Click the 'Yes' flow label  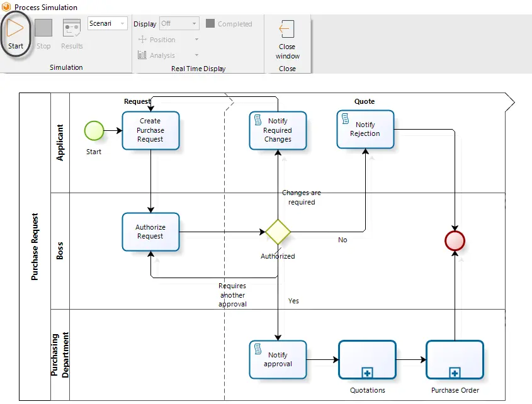point(293,301)
